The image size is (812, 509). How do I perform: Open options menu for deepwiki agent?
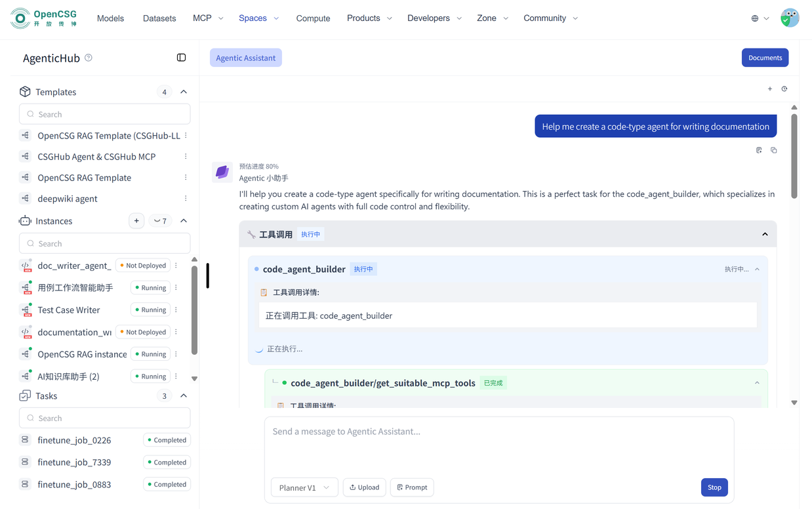pos(186,199)
